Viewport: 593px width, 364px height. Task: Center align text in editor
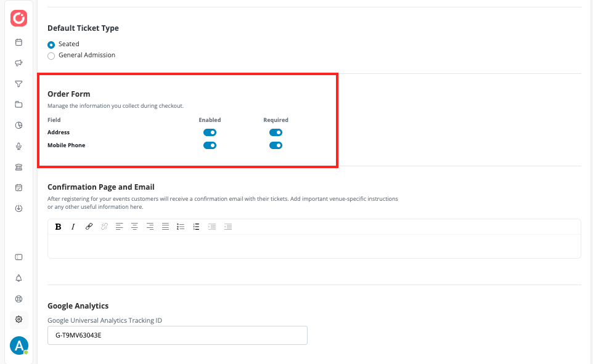[134, 227]
